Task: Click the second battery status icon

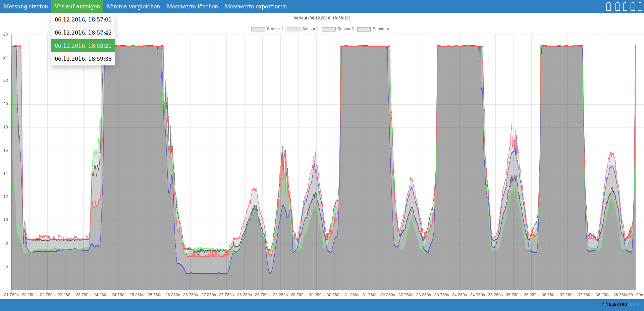Action: pos(618,6)
